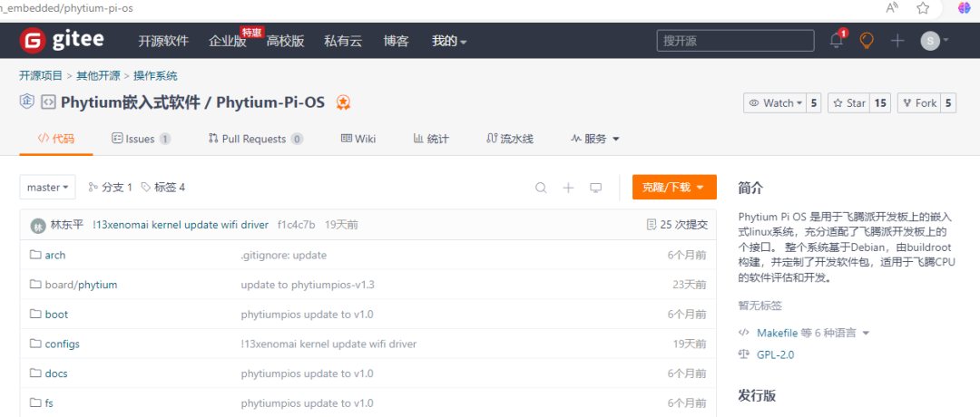This screenshot has width=980, height=417.
Task: Open Web IDE monitor icon
Action: point(595,188)
